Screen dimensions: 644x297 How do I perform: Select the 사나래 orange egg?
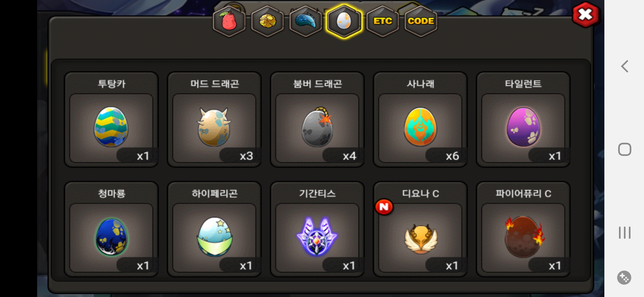click(420, 120)
